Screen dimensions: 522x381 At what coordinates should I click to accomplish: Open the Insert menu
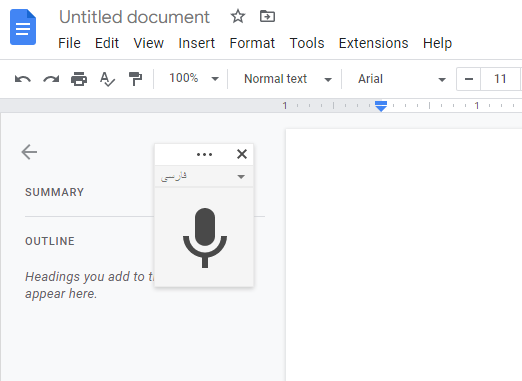tap(196, 43)
